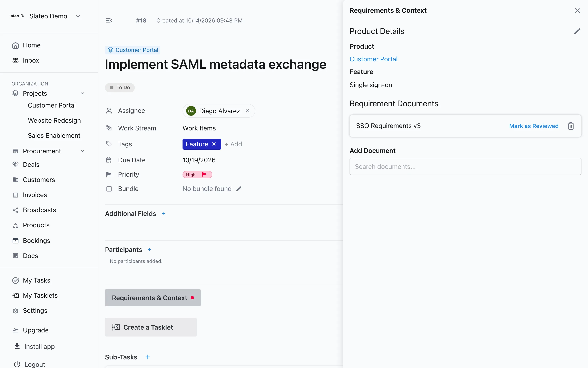Add an additional field plus icon
The width and height of the screenshot is (588, 368).
pos(164,213)
